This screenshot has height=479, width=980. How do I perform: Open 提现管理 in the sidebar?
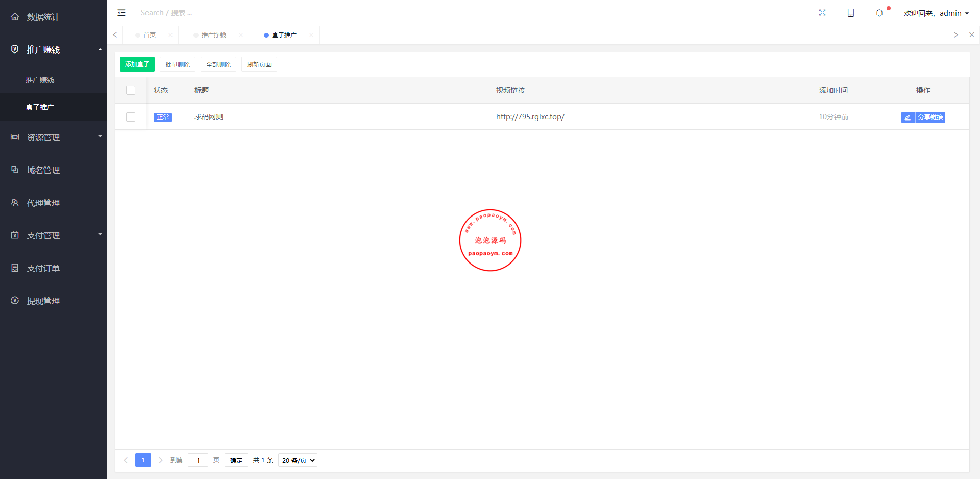click(x=43, y=301)
